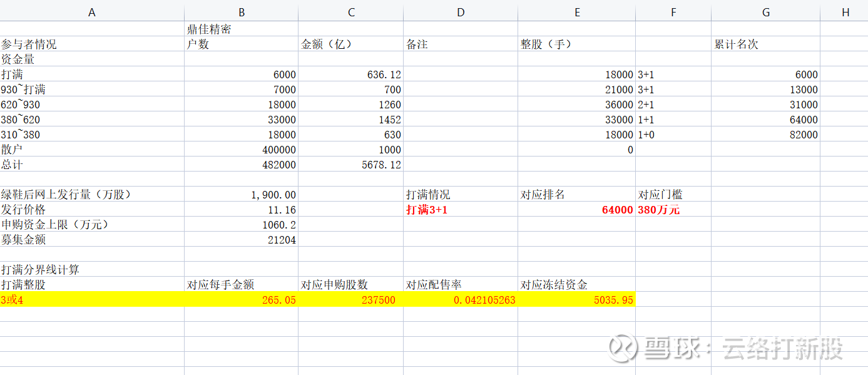
Task: Click the 380~620 row label
Action: (92, 119)
